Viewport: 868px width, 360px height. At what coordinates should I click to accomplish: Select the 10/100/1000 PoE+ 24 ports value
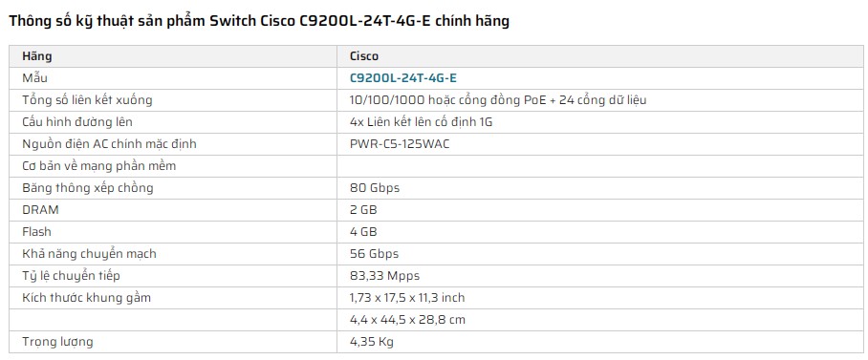[498, 100]
